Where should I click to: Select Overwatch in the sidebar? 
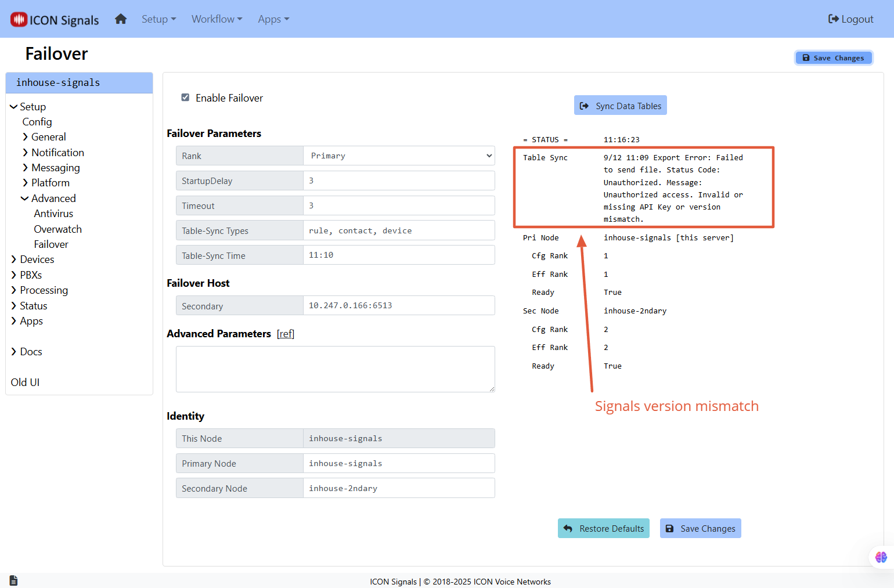click(57, 229)
